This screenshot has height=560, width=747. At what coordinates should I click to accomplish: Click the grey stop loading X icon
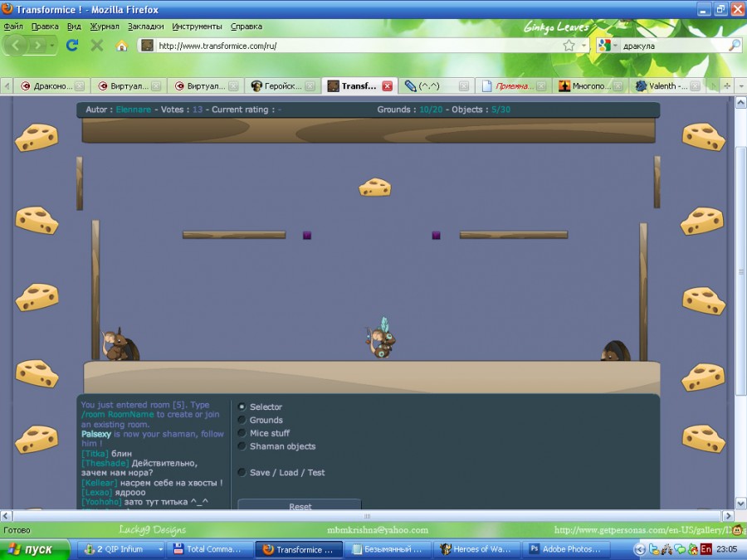pos(97,46)
